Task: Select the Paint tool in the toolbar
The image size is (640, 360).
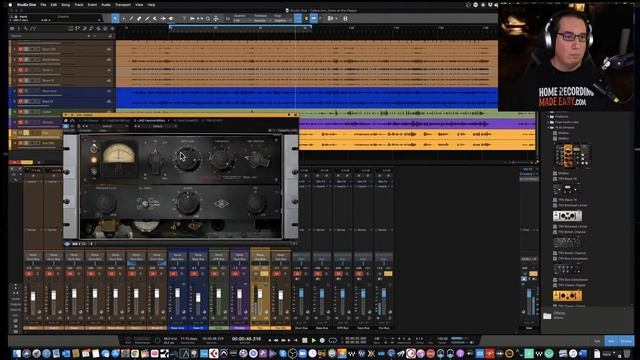Action: pos(147,18)
